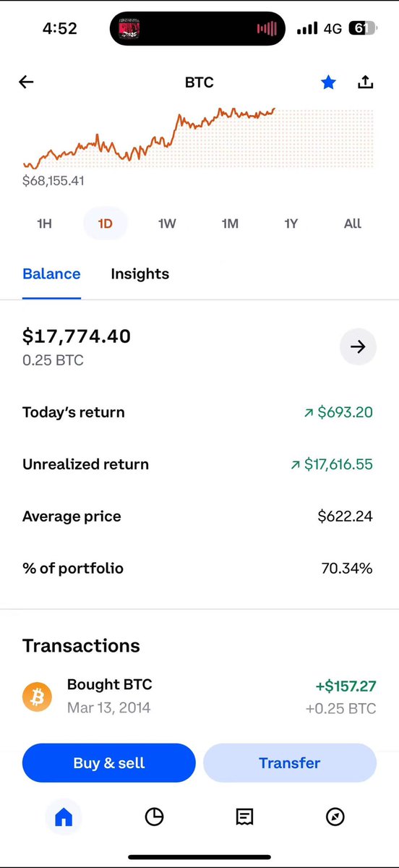Switch to the Insights tab
This screenshot has width=399, height=868.
point(140,274)
